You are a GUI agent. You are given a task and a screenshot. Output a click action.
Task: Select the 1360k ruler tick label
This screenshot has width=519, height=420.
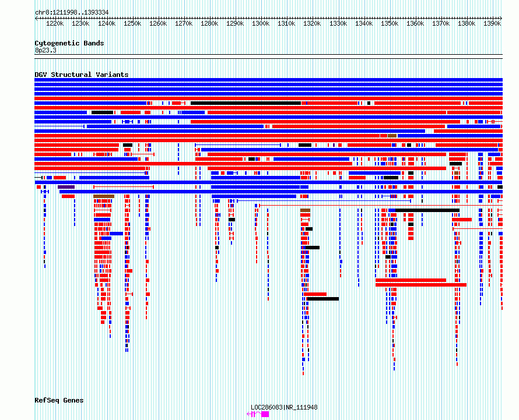tap(415, 23)
